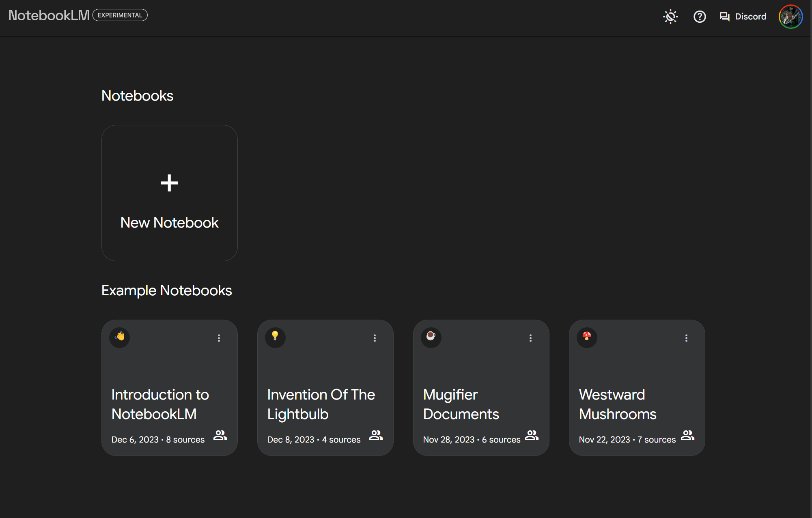
Task: Click shared people icon on Introduction notebook
Action: [220, 436]
